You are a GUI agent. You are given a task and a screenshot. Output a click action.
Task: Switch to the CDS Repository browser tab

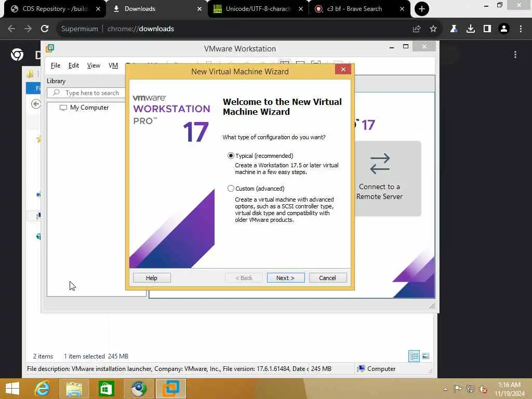tap(55, 9)
